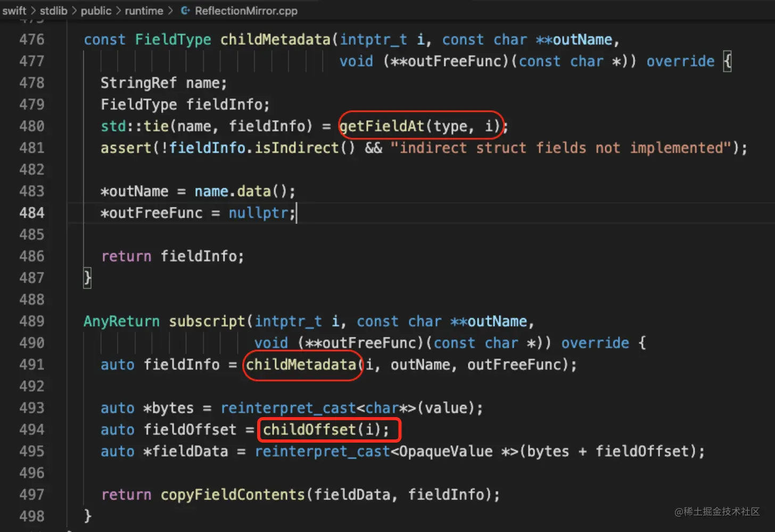The image size is (775, 532).
Task: Click the 'getFieldAt(type, i)' call
Action: pyautogui.click(x=421, y=126)
